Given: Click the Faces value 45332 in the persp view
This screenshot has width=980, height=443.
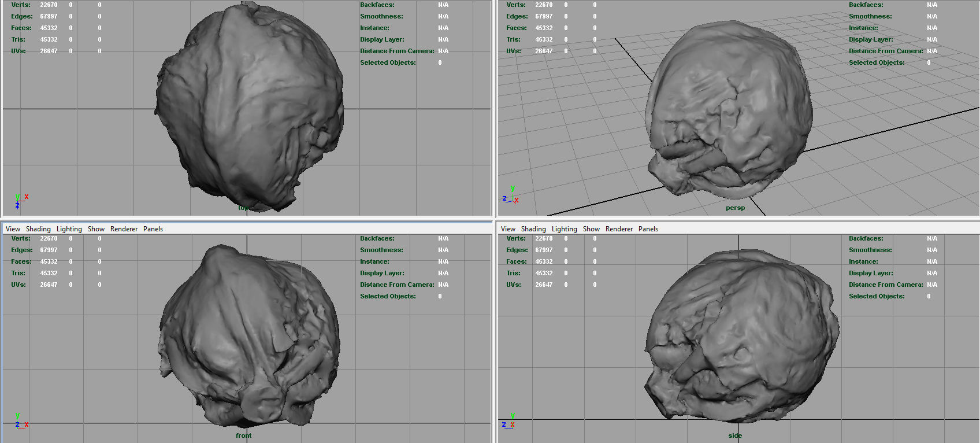Looking at the screenshot, I should (544, 28).
